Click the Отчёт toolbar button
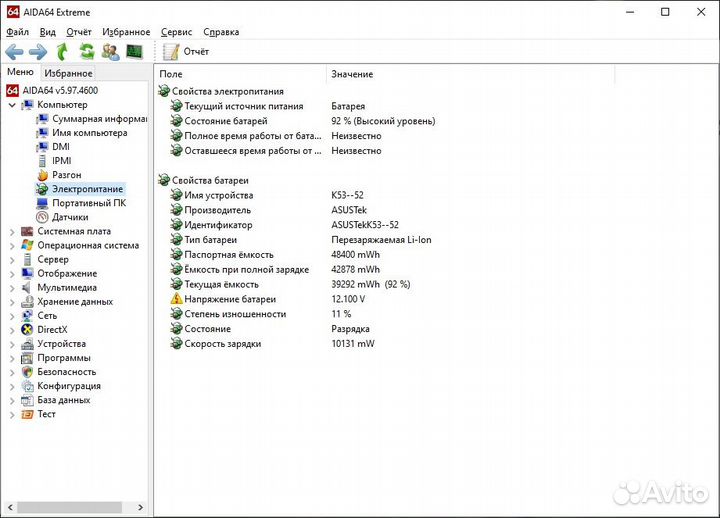This screenshot has width=720, height=518. click(x=186, y=51)
